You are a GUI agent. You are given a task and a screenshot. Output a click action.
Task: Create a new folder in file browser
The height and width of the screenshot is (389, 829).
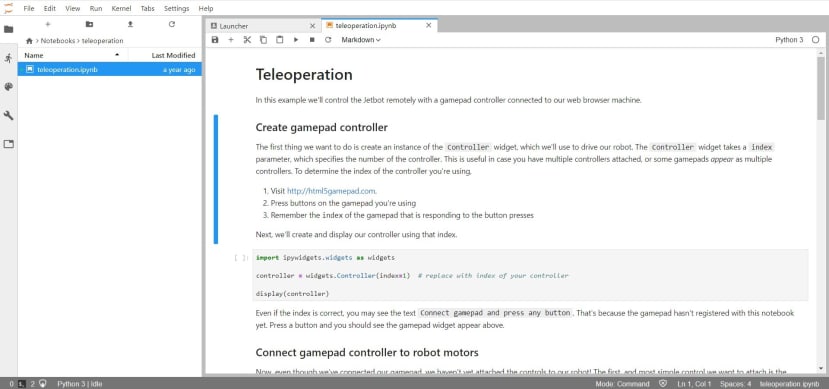pyautogui.click(x=89, y=24)
